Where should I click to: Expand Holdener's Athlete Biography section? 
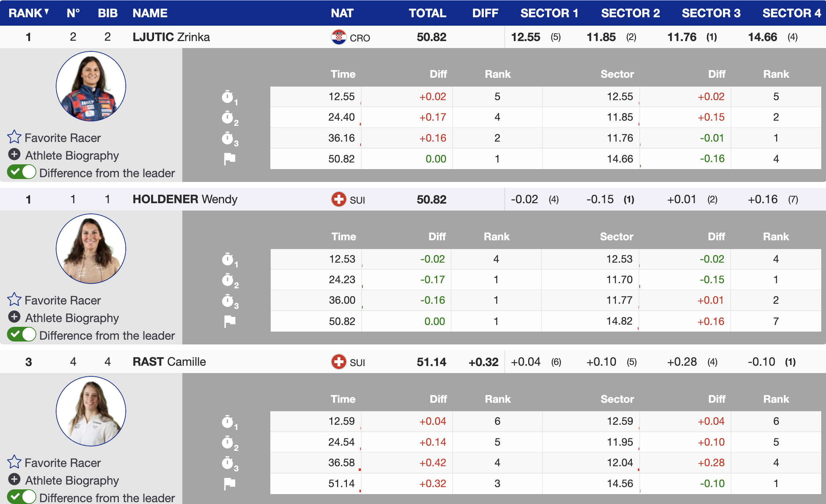tap(14, 317)
